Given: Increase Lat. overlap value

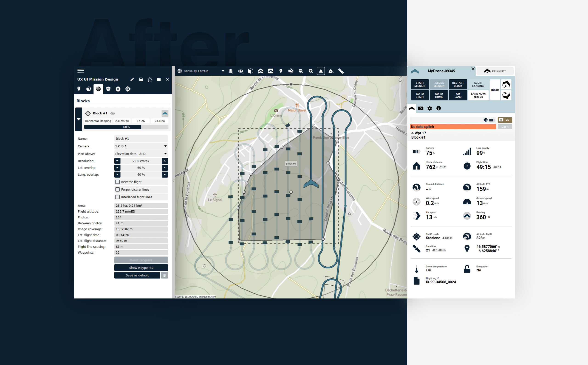Looking at the screenshot, I should [165, 167].
